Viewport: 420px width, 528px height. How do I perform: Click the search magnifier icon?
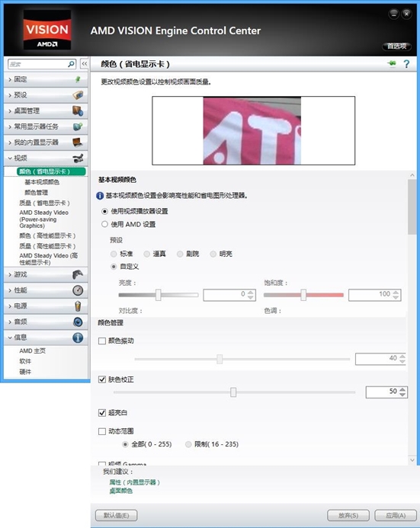72,64
